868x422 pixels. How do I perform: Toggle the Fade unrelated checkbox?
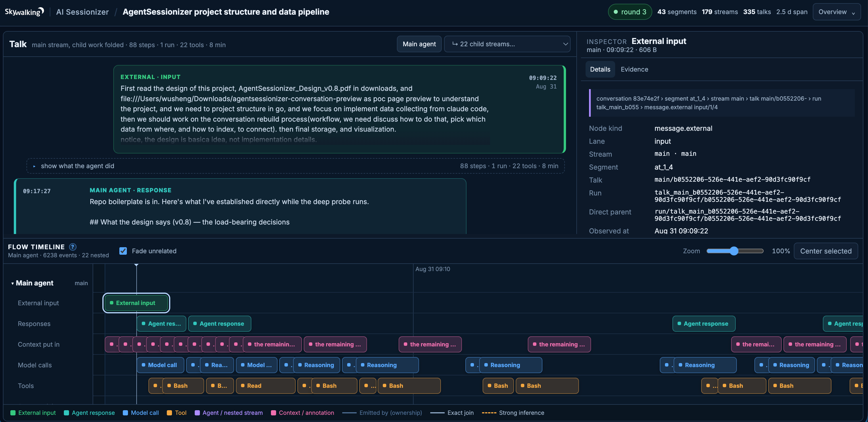(x=123, y=251)
